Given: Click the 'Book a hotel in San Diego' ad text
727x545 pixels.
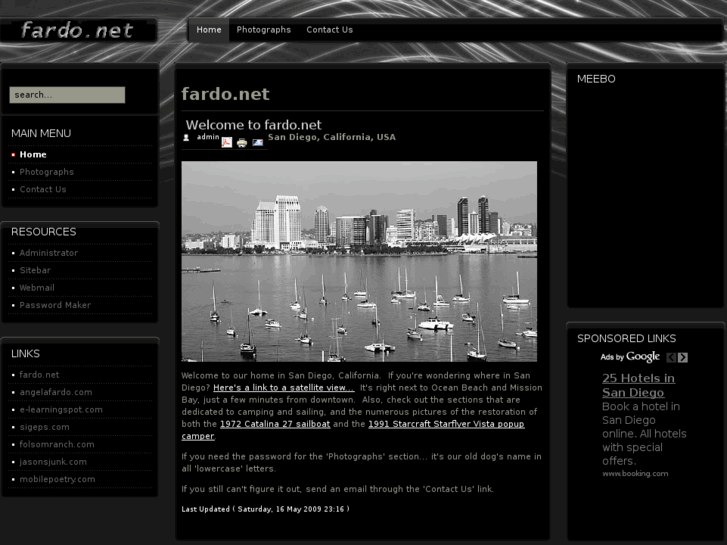Looking at the screenshot, I should (644, 434).
